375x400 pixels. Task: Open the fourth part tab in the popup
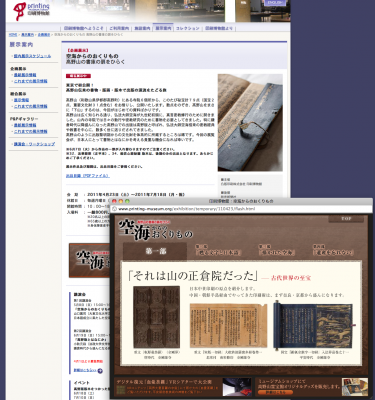coord(333,251)
